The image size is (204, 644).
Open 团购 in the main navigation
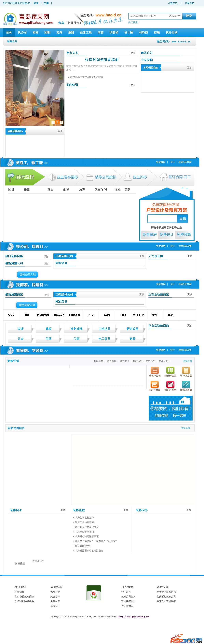(47, 33)
